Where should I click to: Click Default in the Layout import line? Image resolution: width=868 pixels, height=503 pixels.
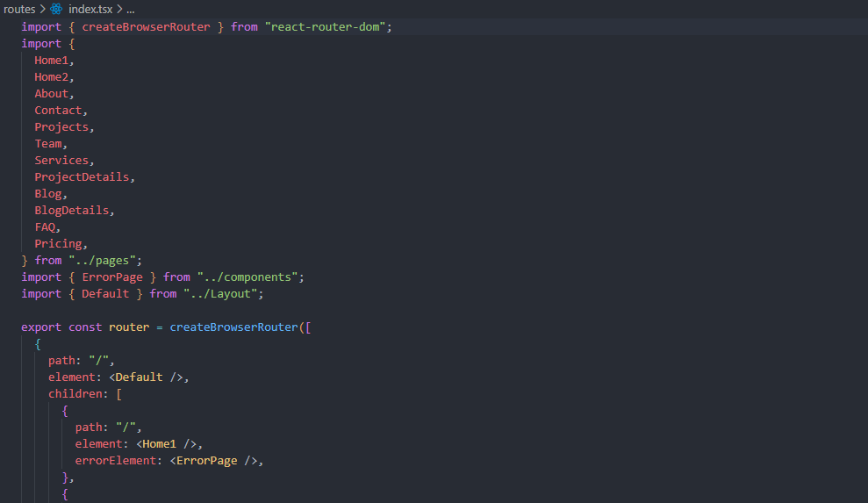pyautogui.click(x=105, y=293)
